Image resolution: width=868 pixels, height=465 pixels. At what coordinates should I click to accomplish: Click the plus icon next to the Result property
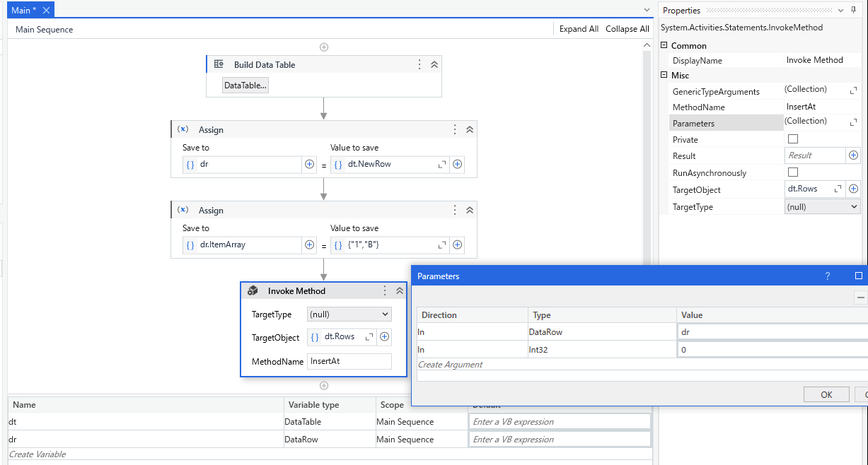pyautogui.click(x=853, y=155)
